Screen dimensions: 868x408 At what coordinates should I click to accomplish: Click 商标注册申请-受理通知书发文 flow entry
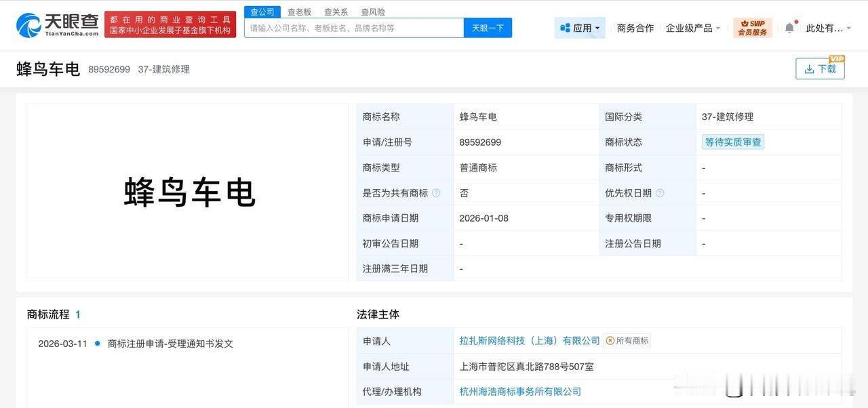tap(170, 344)
